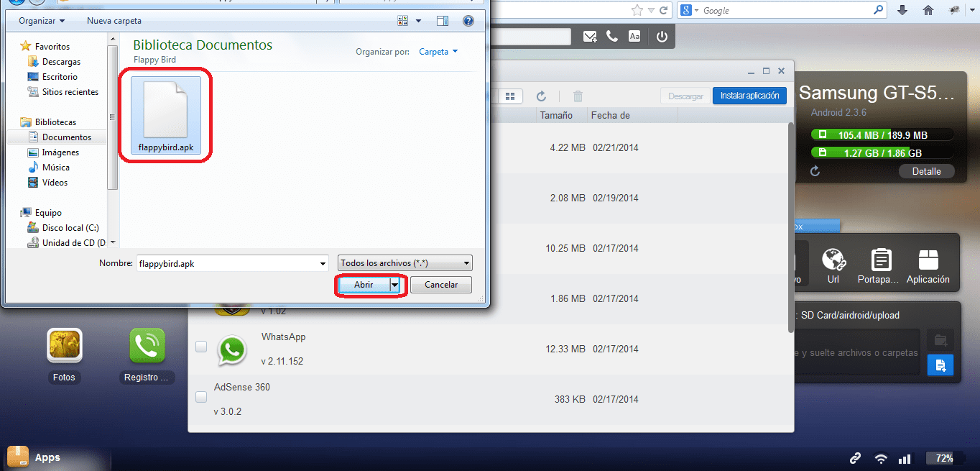Click Instalar aplicación button
Viewport: 980px width, 471px height.
(x=749, y=96)
